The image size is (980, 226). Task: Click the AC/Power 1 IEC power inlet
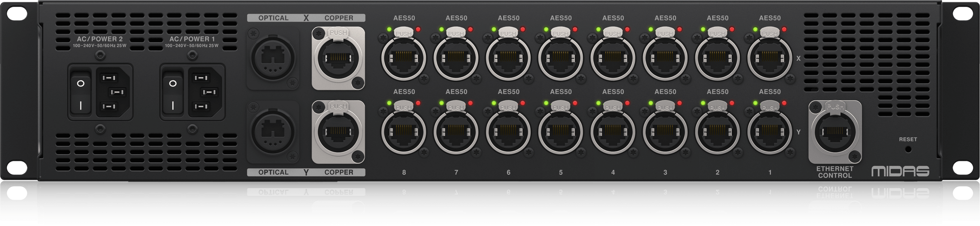[x=206, y=91]
